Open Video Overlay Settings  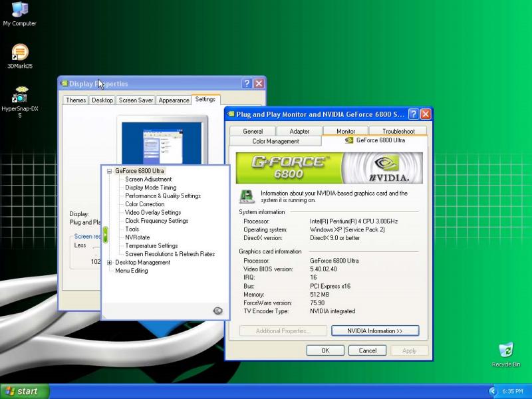[x=153, y=212]
